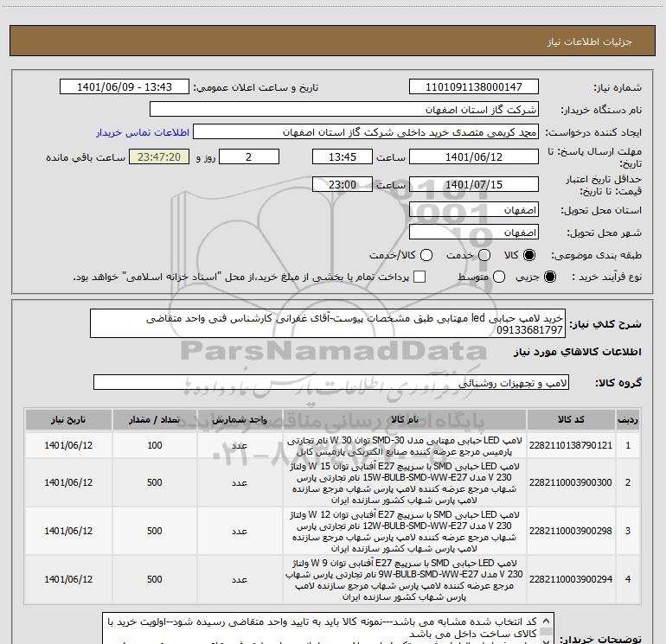Click the 15W-BULB-SMD-WW-E27 lamp description
This screenshot has height=644, width=666.
tap(405, 483)
